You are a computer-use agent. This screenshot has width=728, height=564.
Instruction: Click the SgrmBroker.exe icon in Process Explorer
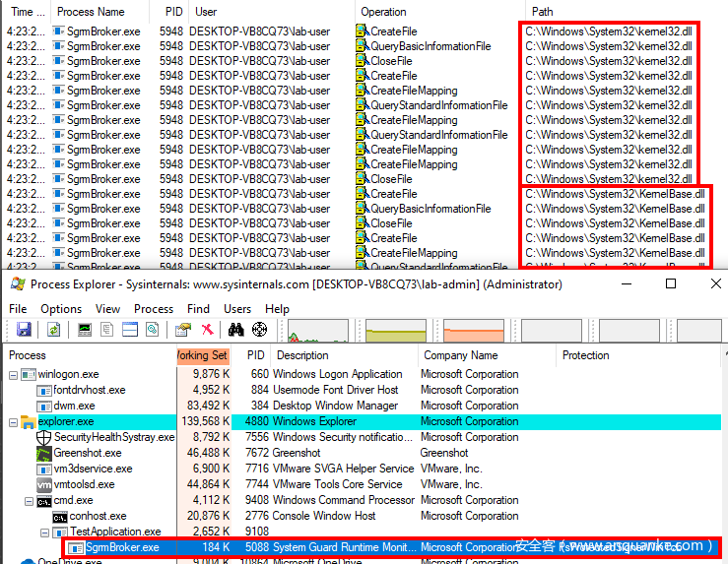click(x=76, y=548)
